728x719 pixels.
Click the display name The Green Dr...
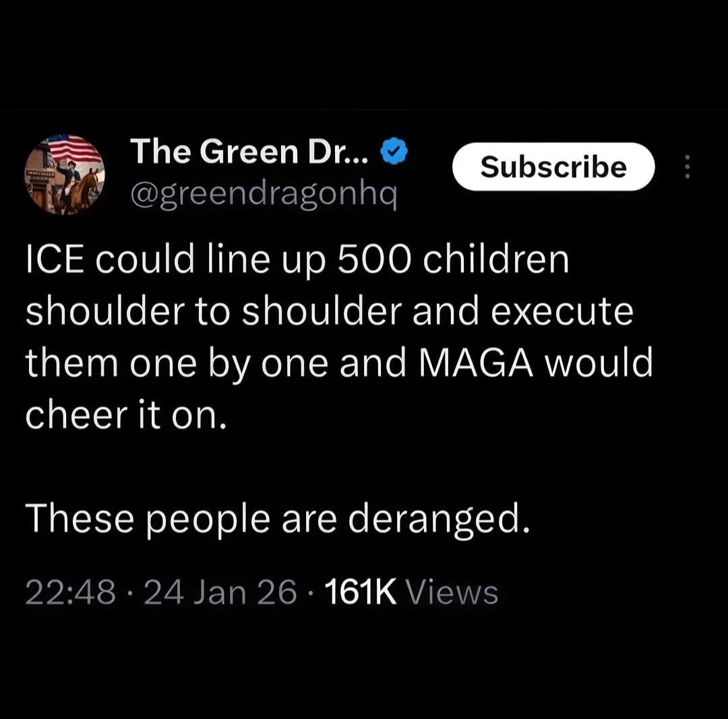click(249, 152)
